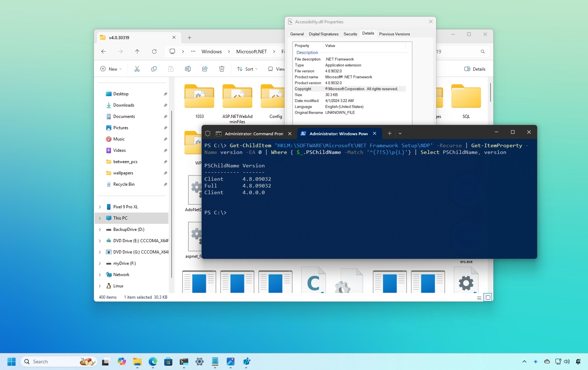The height and width of the screenshot is (370, 588).
Task: Unpin Documents from the sidebar
Action: tap(166, 117)
